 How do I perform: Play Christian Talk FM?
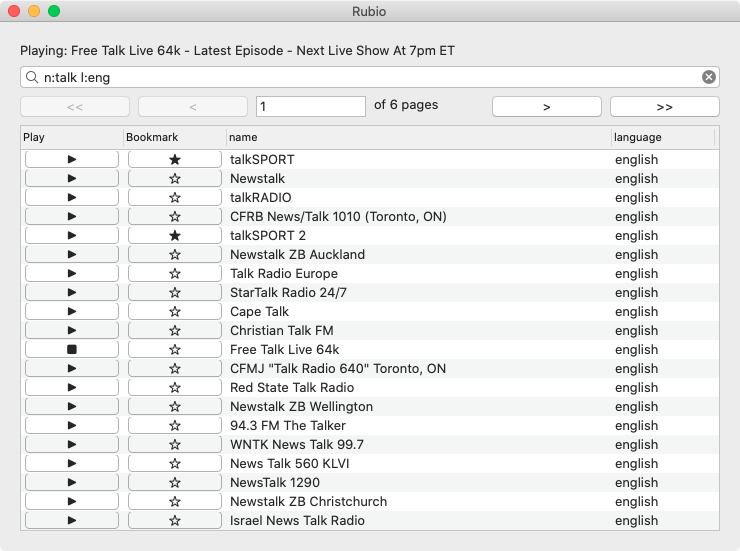click(72, 330)
